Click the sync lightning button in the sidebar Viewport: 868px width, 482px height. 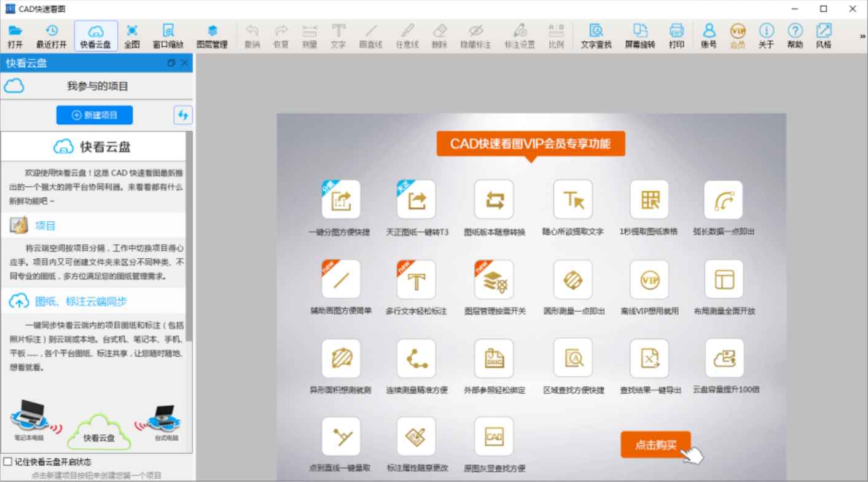(x=182, y=115)
